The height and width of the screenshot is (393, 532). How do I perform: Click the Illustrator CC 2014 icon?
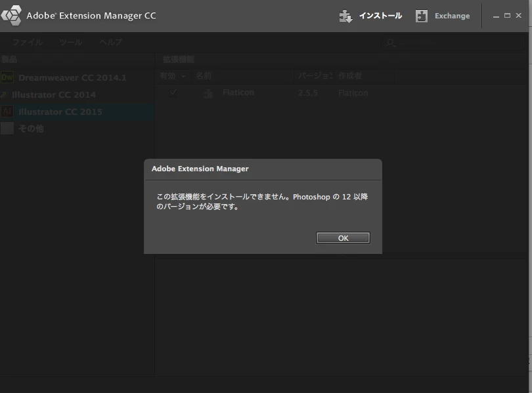(4, 95)
